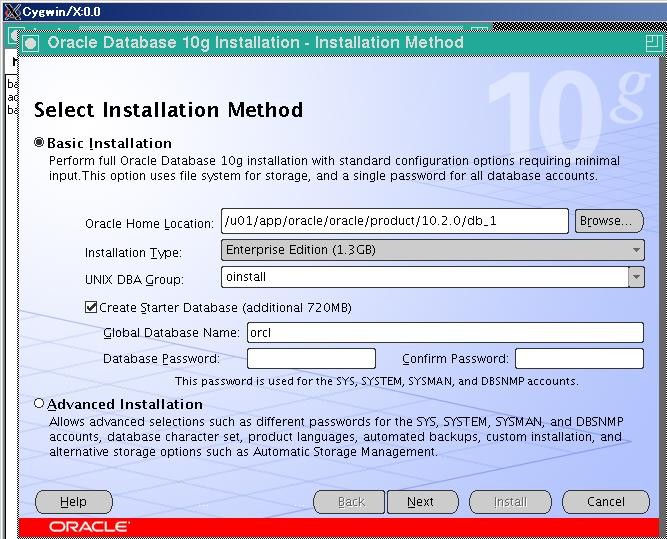Click the oinstall value in UNIX DBA Group
The width and height of the screenshot is (667, 539).
246,277
